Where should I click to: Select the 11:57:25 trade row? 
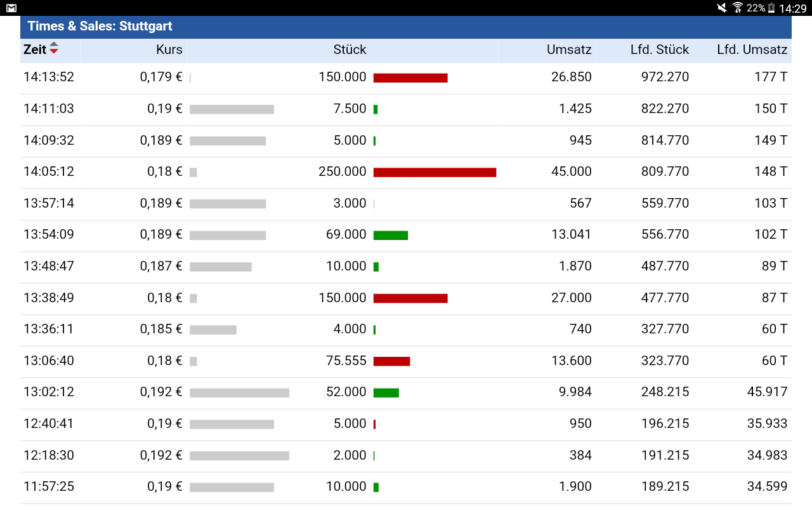point(406,487)
